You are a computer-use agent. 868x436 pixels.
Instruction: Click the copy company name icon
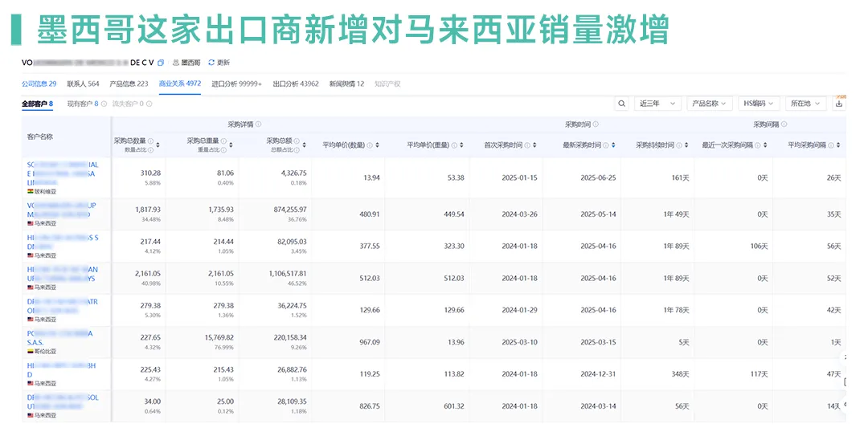(x=161, y=63)
